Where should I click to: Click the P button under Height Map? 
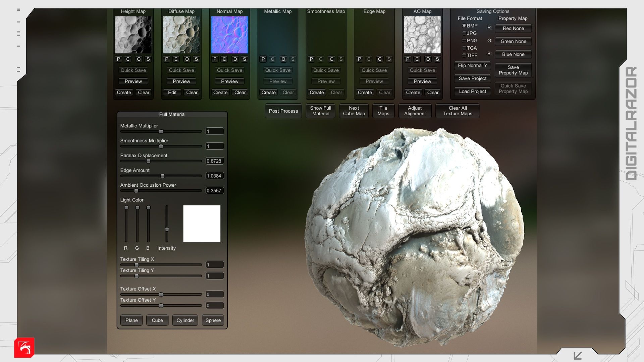pos(118,59)
